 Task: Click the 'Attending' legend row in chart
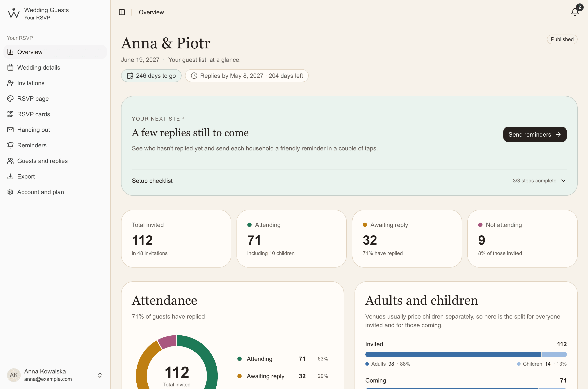point(283,359)
